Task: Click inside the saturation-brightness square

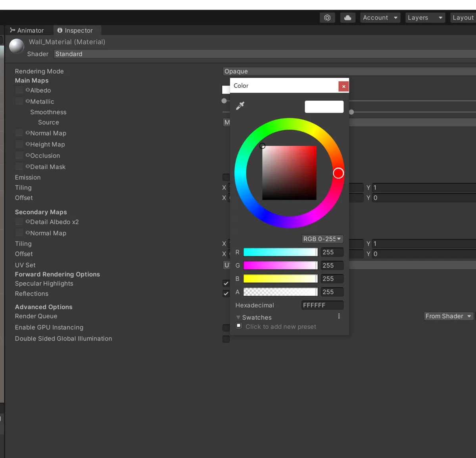Action: click(289, 173)
